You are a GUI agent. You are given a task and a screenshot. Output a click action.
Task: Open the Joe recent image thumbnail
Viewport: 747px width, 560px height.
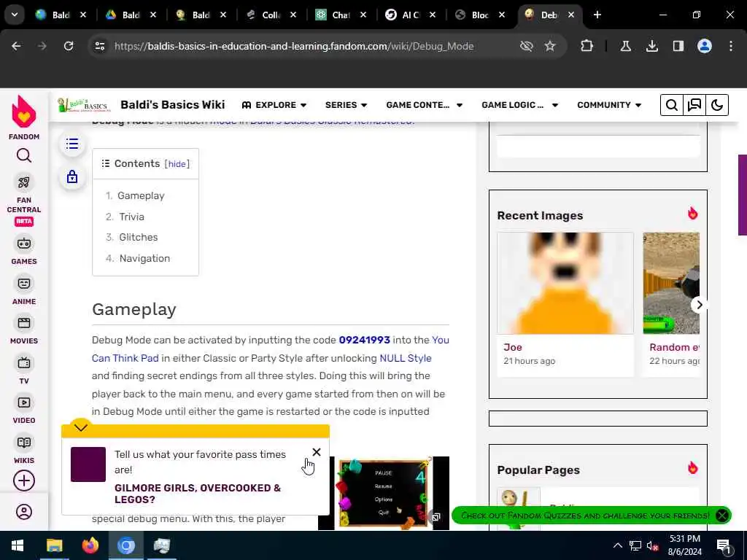[x=565, y=284]
